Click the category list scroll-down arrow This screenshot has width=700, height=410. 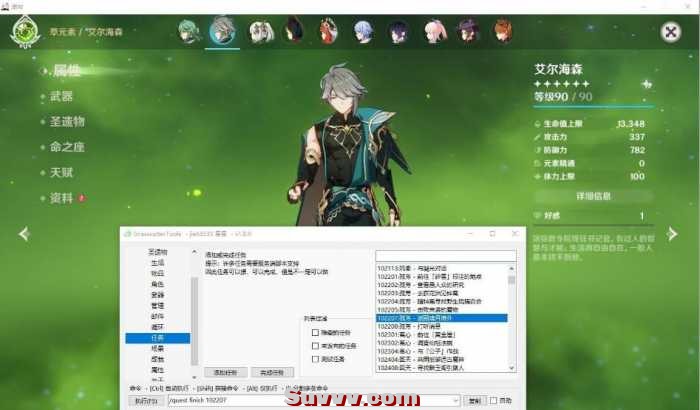click(194, 377)
